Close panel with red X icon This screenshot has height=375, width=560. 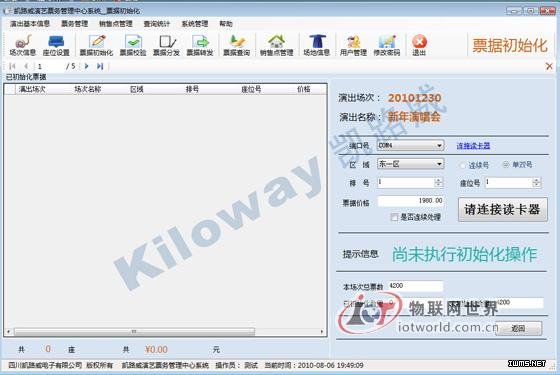[x=549, y=66]
